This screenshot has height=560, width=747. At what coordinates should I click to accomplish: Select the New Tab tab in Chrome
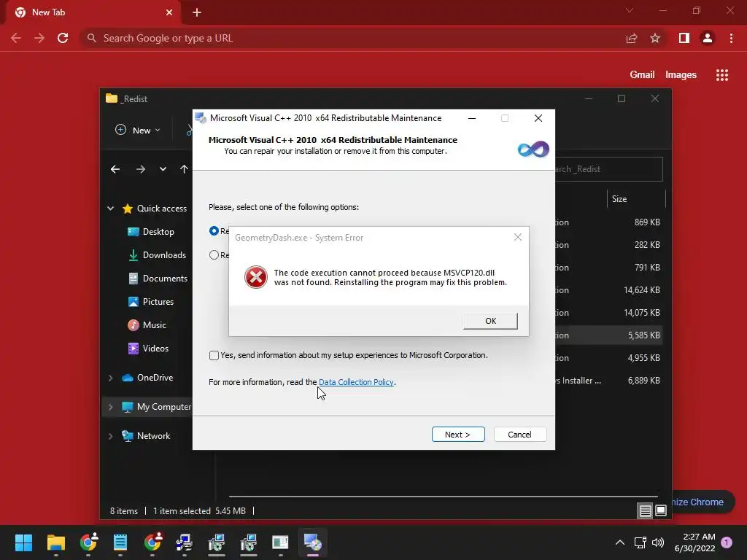point(93,12)
